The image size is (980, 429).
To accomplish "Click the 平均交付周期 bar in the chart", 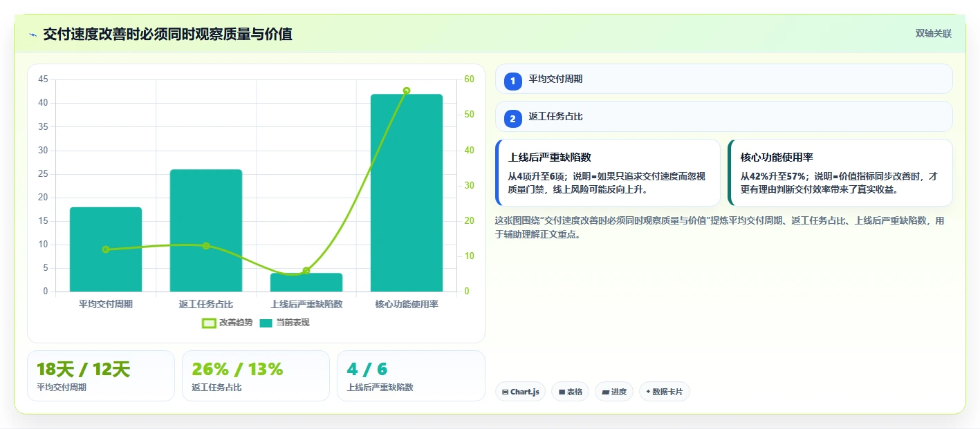I will coord(106,249).
